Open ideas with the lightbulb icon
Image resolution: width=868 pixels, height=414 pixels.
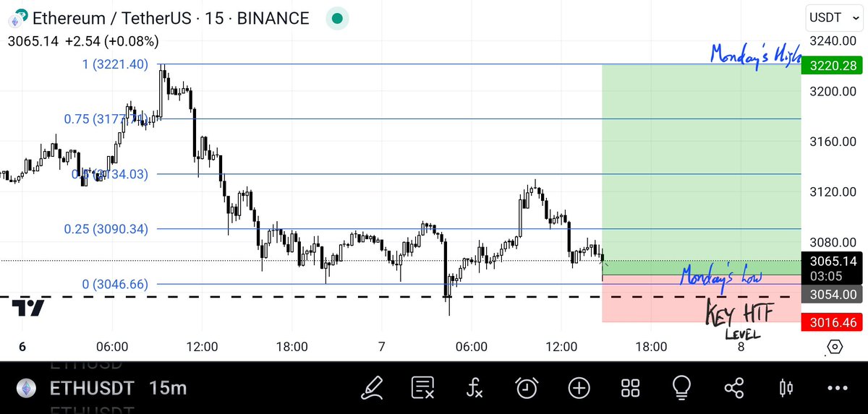click(681, 389)
